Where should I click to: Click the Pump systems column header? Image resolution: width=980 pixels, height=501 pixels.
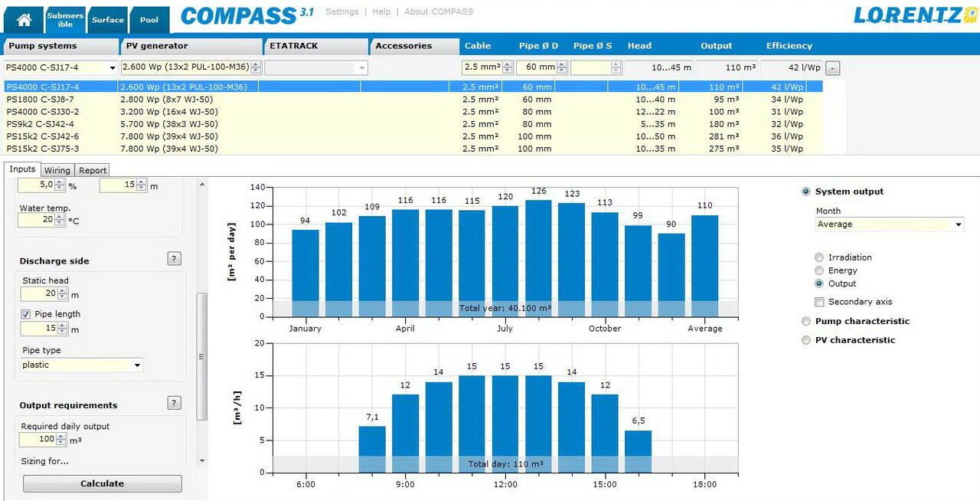tap(61, 46)
